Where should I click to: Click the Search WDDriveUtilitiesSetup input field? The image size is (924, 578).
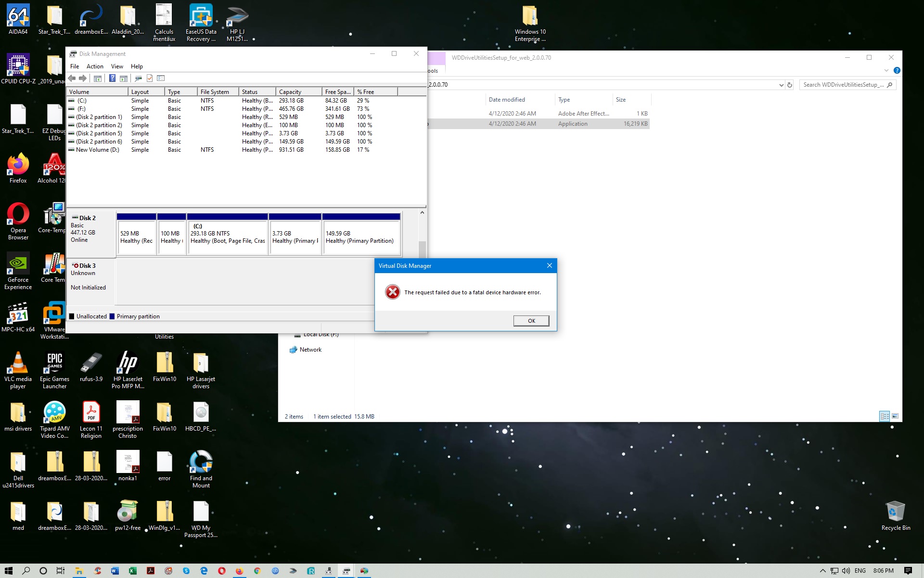coord(842,85)
